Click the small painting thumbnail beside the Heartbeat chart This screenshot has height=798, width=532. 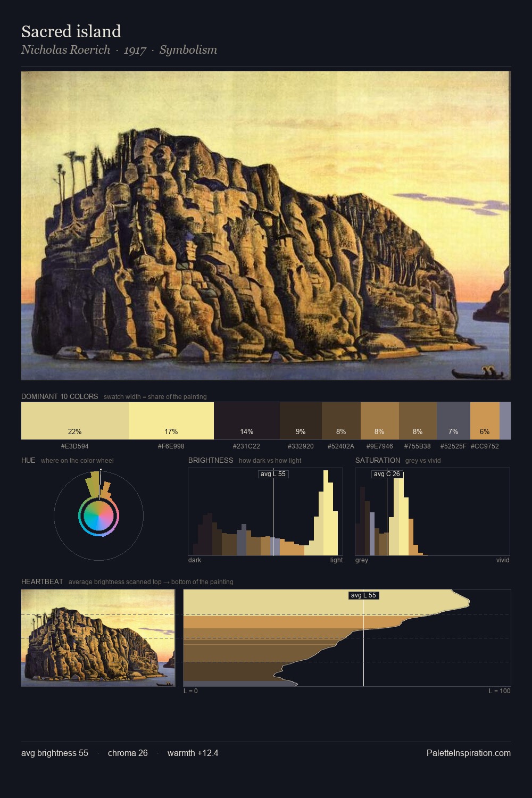point(98,638)
